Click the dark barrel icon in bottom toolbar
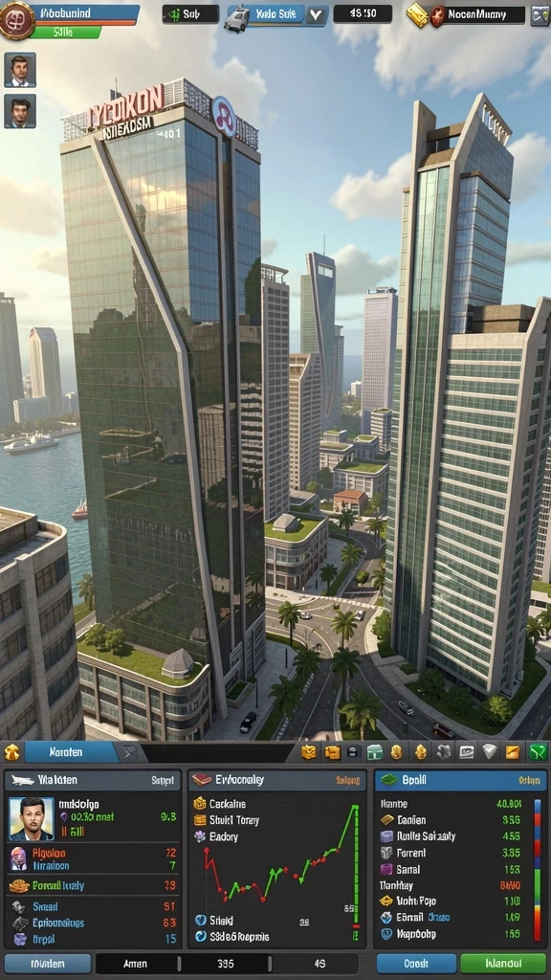This screenshot has width=551, height=980. [x=352, y=752]
